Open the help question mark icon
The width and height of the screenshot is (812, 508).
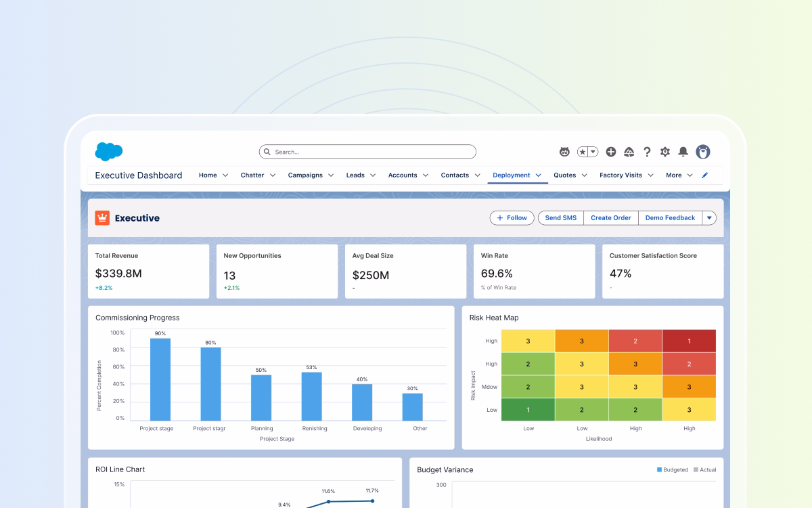coord(647,152)
